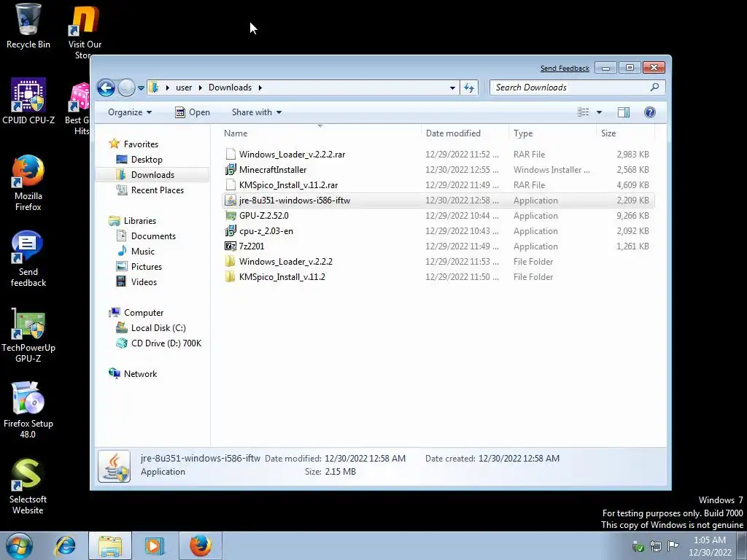Open the Selectsoft Website shortcut
The height and width of the screenshot is (560, 747).
[28, 486]
